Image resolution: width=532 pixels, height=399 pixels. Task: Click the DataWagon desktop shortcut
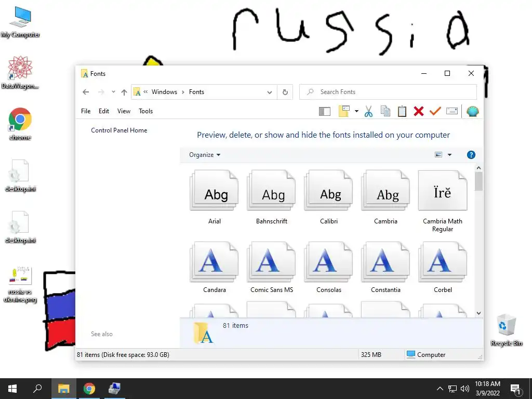point(20,72)
